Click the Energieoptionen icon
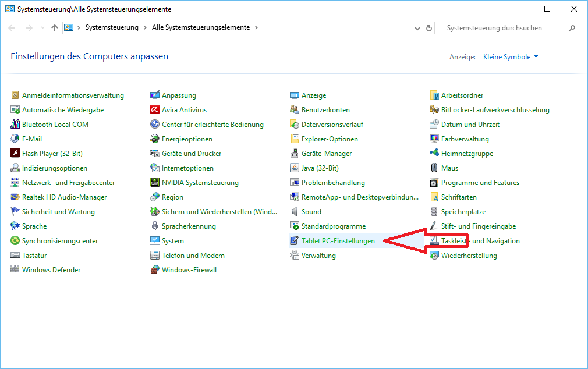 click(154, 139)
